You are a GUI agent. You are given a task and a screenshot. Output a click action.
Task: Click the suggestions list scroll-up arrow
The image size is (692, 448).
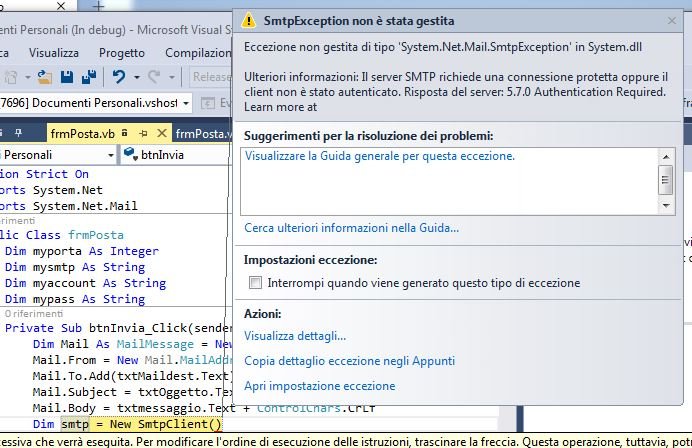[666, 157]
